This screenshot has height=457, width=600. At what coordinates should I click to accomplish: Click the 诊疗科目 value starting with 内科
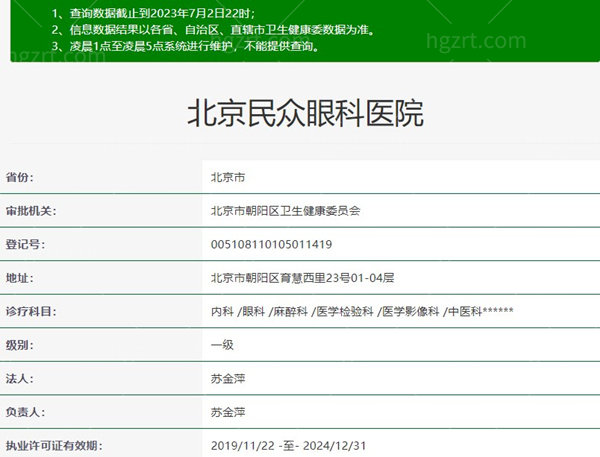tap(362, 312)
